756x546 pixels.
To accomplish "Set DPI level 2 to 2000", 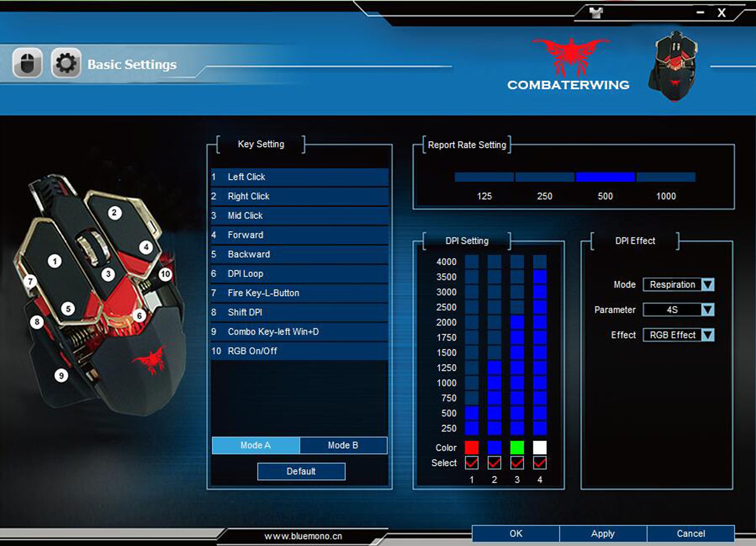I will (494, 322).
